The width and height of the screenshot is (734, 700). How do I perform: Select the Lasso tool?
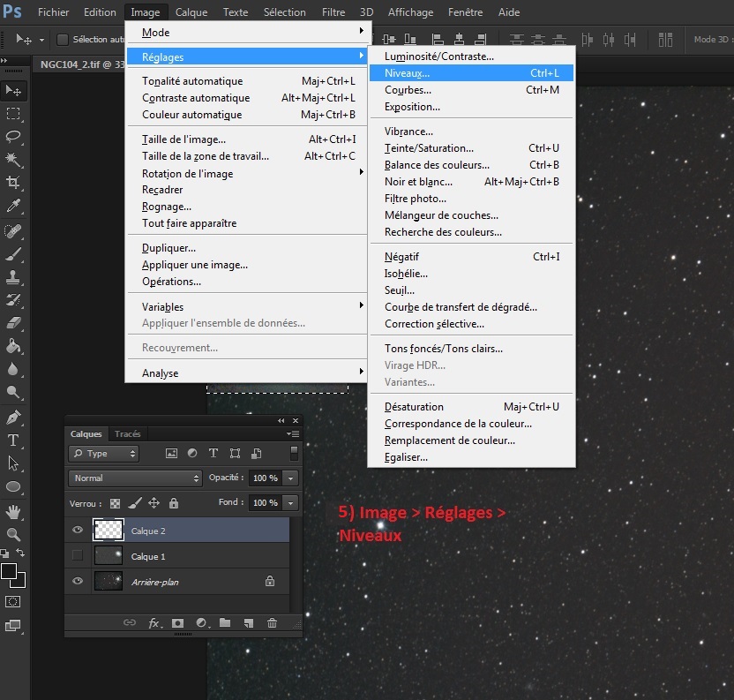(13, 136)
